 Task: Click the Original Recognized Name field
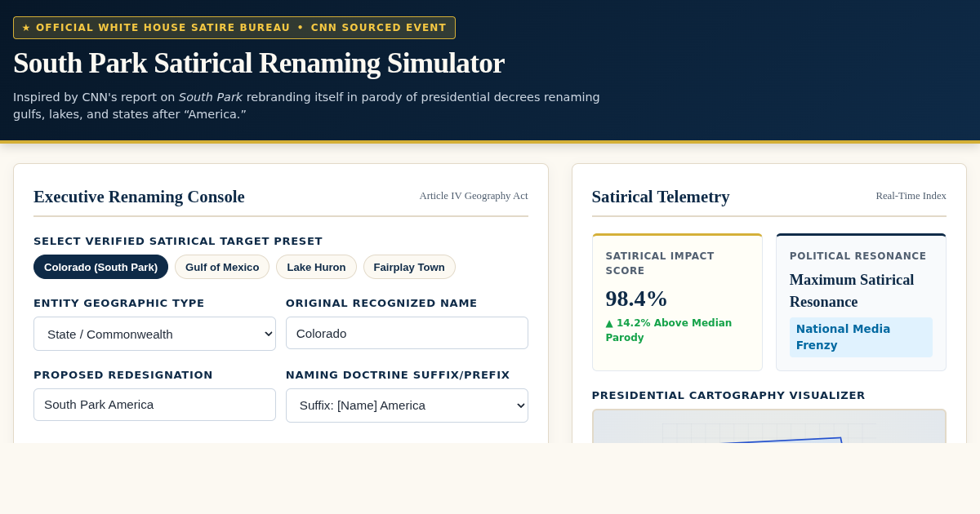407,333
